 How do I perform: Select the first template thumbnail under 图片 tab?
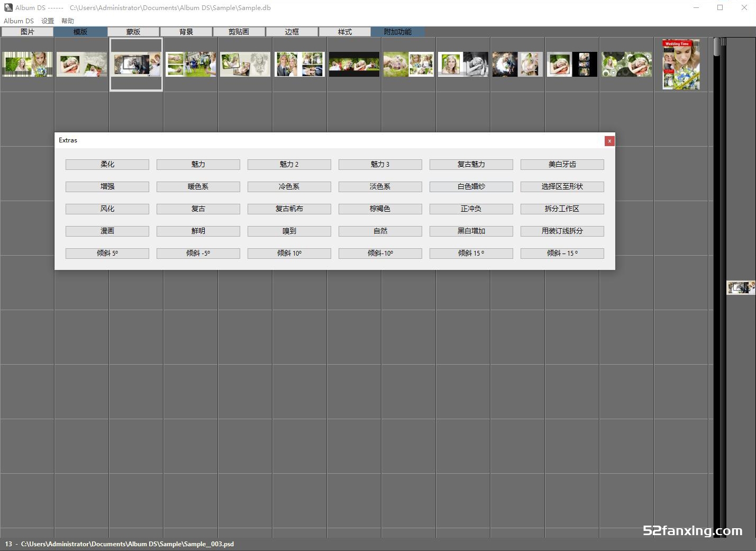27,64
